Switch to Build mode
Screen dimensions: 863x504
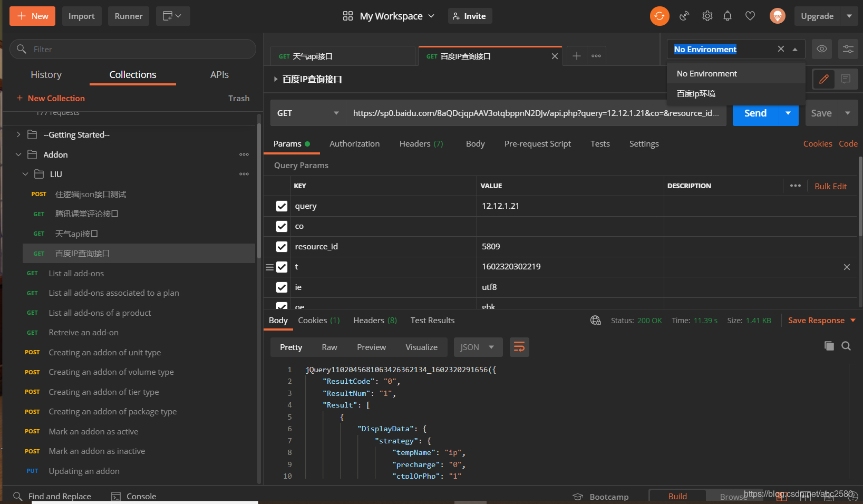click(x=677, y=496)
